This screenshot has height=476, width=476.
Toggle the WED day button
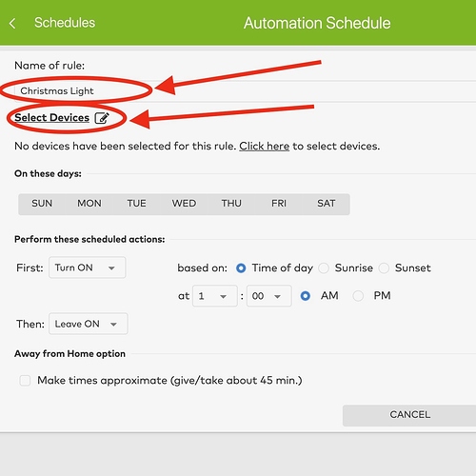click(x=184, y=204)
